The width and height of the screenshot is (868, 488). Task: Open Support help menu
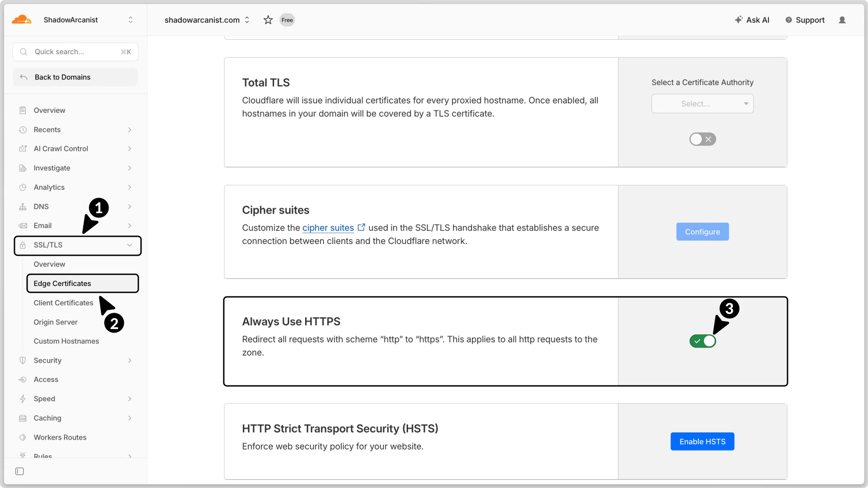click(805, 20)
